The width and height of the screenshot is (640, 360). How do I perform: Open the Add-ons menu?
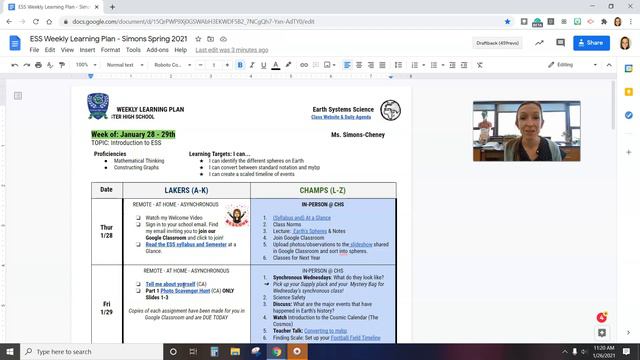pos(157,50)
